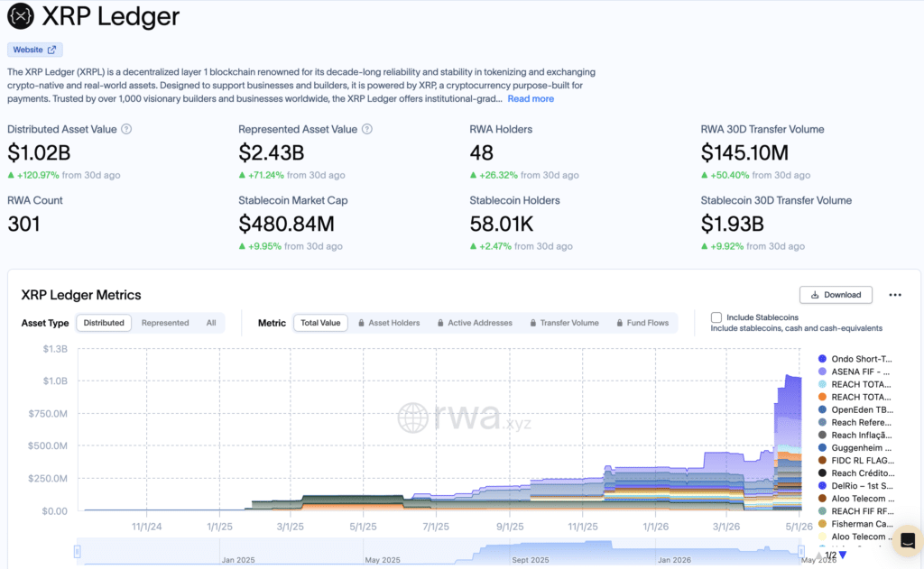Click the 5/1/26 x-axis label
Viewport: 924px width, 569px height.
[x=799, y=527]
